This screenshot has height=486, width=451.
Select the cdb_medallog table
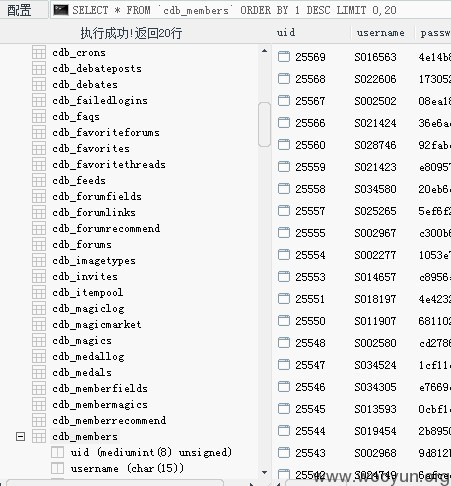[88, 357]
